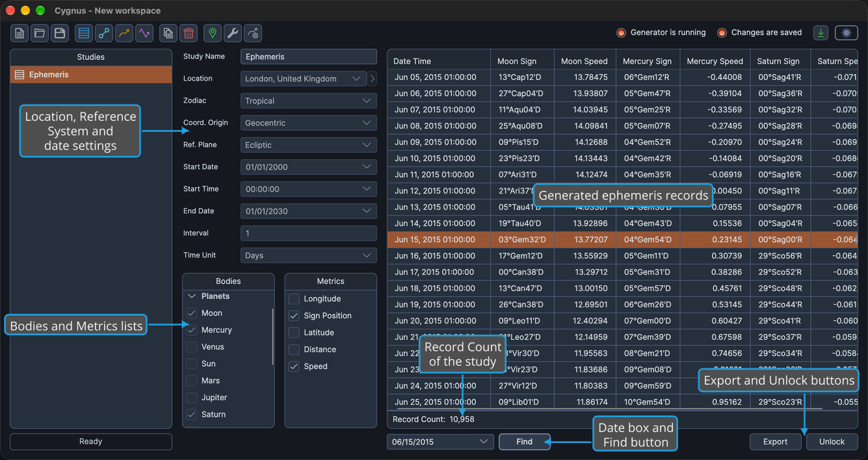Save the workspace with floppy disk icon

(60, 33)
